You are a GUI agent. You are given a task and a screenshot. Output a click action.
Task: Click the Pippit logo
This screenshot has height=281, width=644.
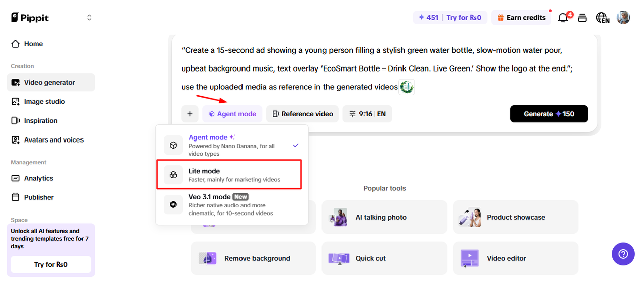click(x=31, y=17)
